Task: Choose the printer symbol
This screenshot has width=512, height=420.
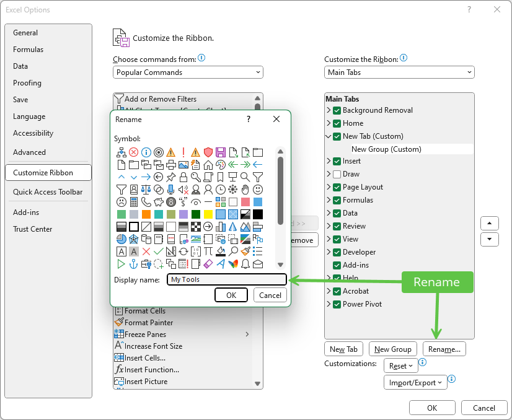Action: [x=171, y=165]
